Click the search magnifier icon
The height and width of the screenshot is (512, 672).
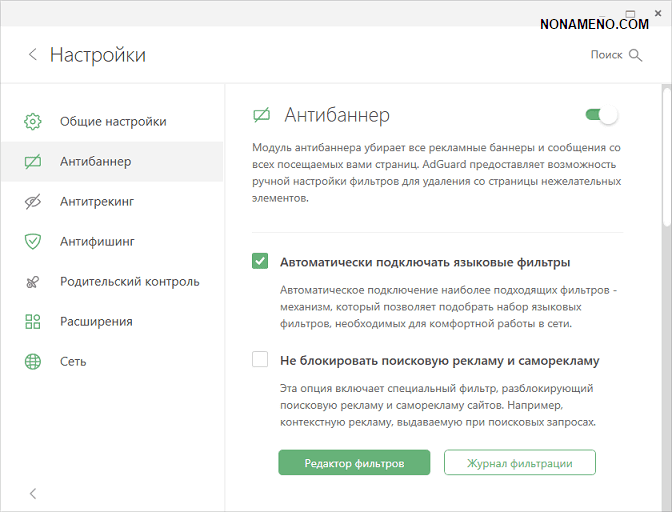pyautogui.click(x=636, y=55)
